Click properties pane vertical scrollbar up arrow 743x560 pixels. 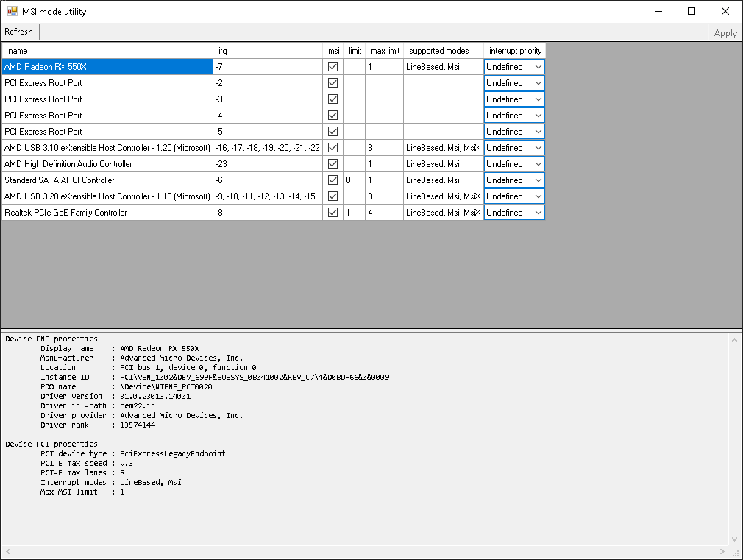coord(734,339)
